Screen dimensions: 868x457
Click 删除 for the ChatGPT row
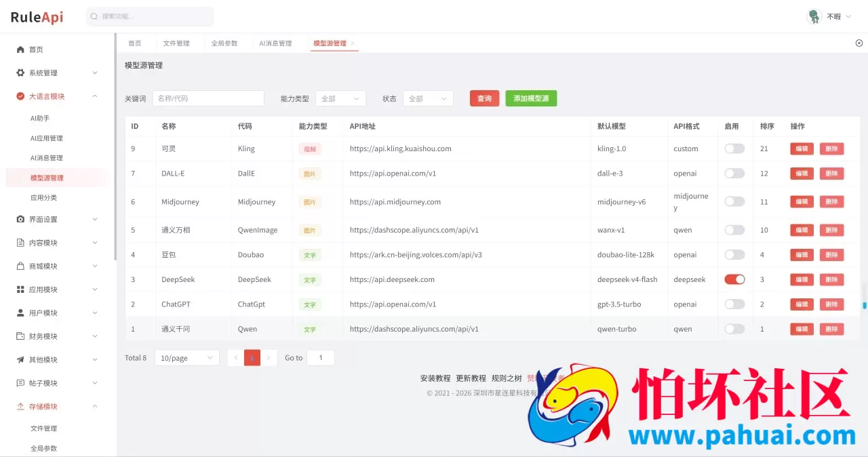832,304
